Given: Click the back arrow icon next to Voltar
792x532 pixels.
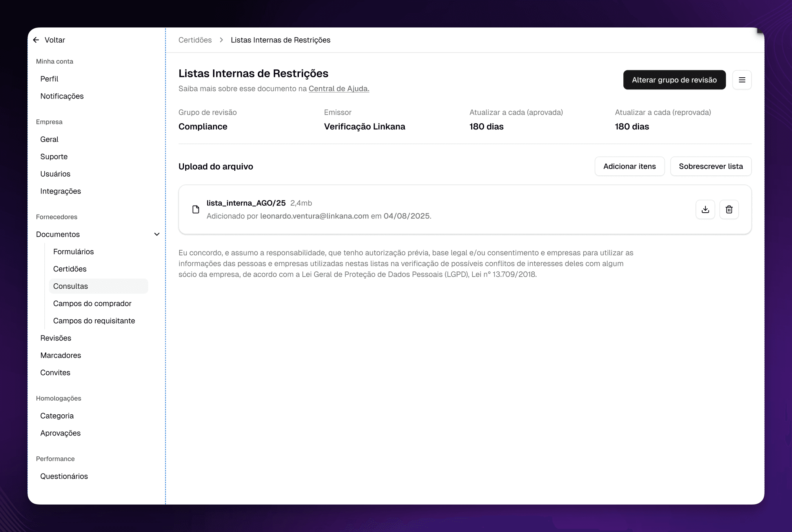Looking at the screenshot, I should (x=36, y=40).
